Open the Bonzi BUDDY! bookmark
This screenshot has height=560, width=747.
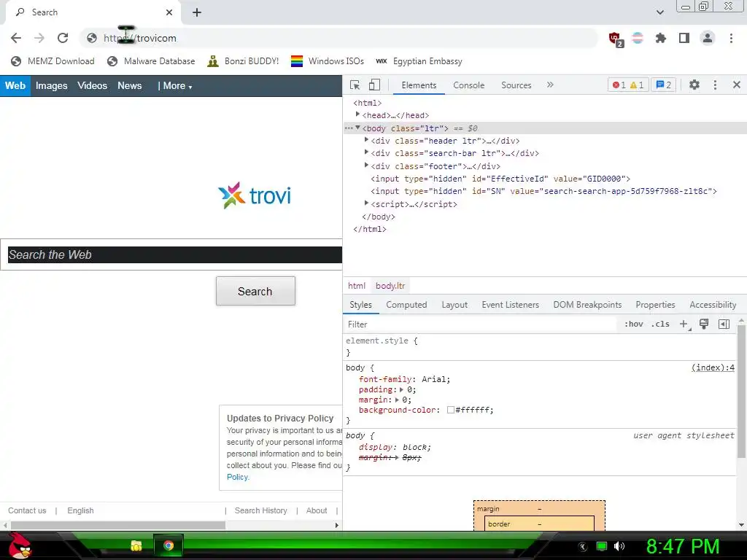[x=244, y=61]
